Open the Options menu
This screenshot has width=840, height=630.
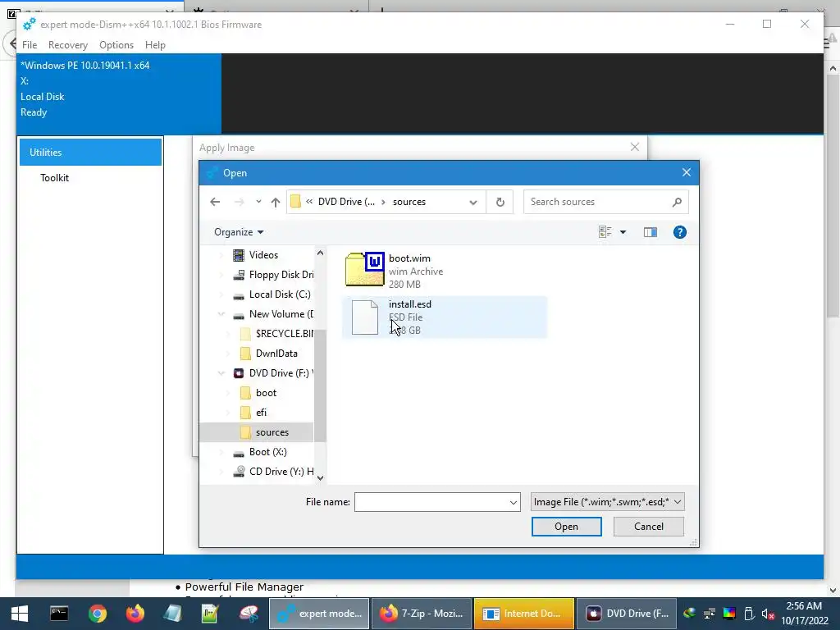click(116, 45)
